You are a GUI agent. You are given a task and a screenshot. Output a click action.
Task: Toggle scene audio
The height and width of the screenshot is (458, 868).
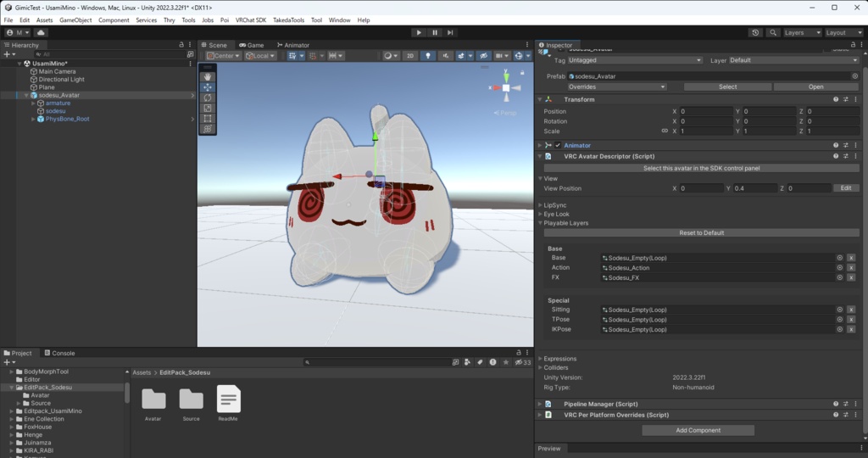pos(445,56)
